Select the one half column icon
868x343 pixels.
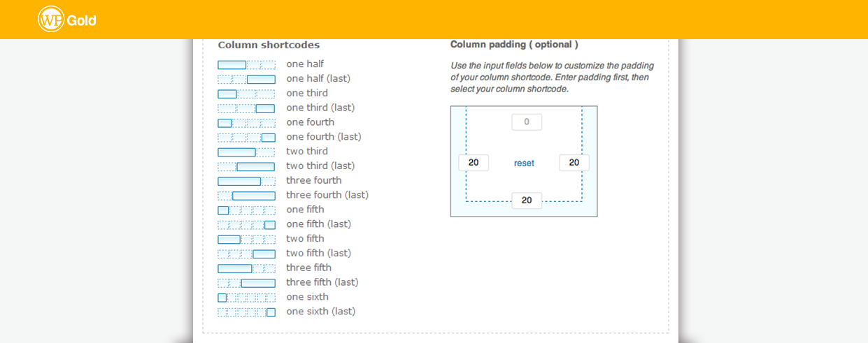[x=246, y=65]
